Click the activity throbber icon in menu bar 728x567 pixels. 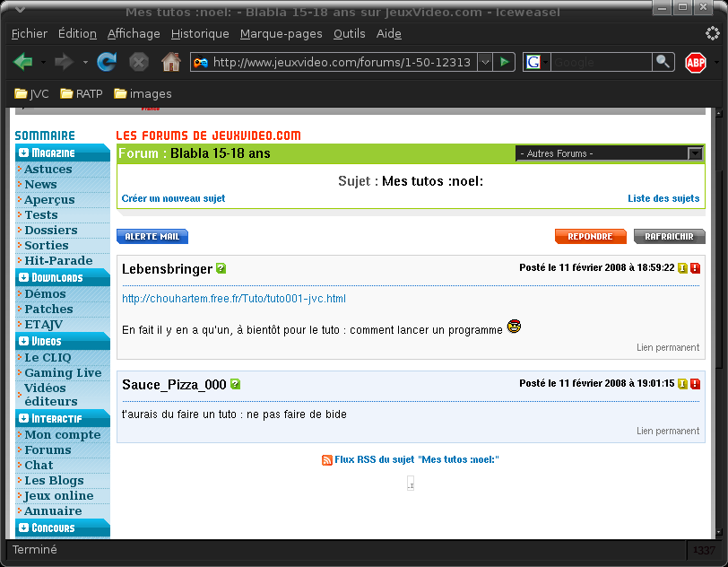click(712, 33)
